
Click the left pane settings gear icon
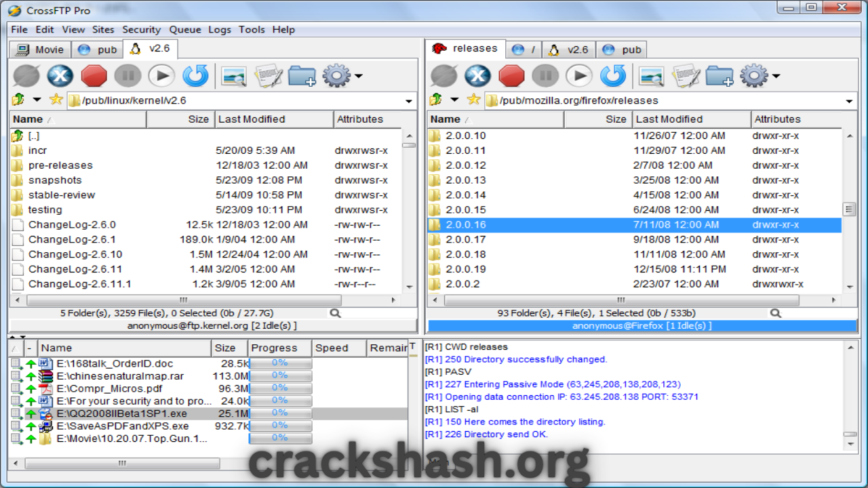pyautogui.click(x=336, y=76)
